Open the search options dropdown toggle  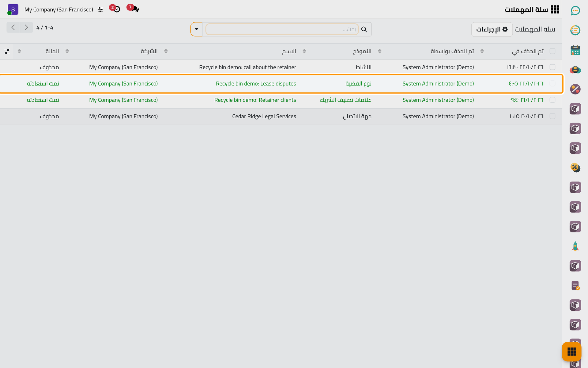[x=197, y=29]
